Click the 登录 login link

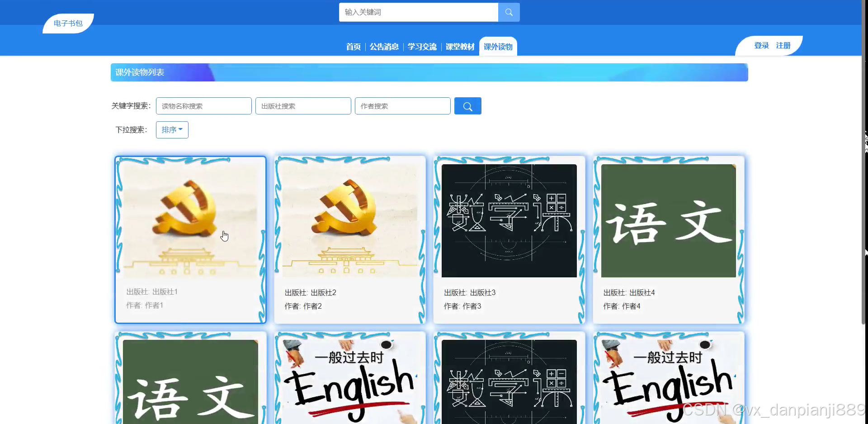point(761,46)
